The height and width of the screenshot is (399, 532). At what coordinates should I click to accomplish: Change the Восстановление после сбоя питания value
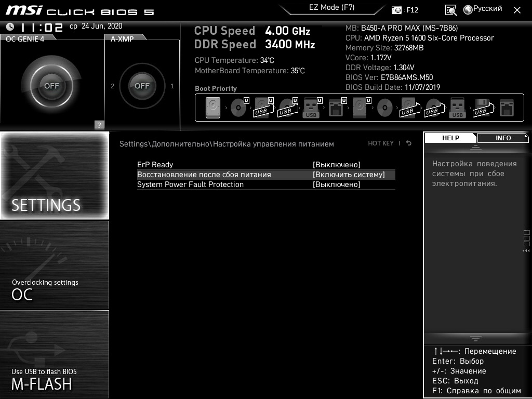tap(349, 175)
